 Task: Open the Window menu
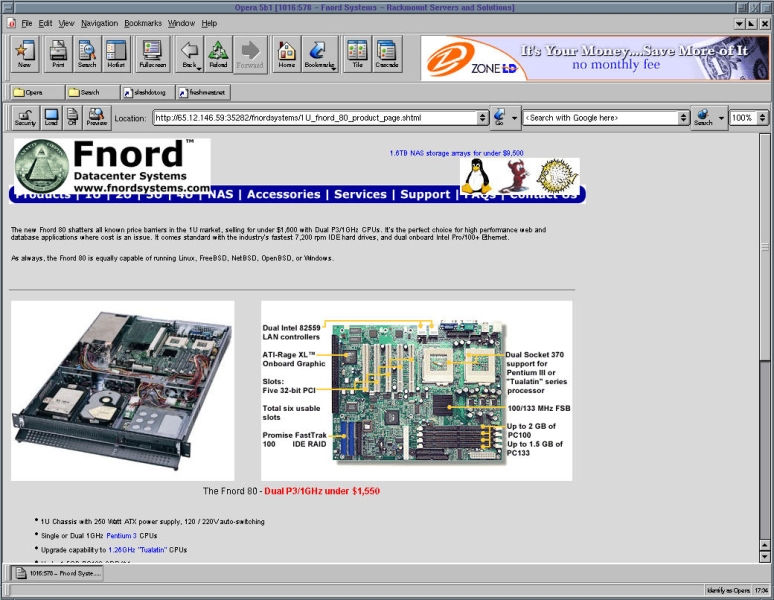coord(181,23)
